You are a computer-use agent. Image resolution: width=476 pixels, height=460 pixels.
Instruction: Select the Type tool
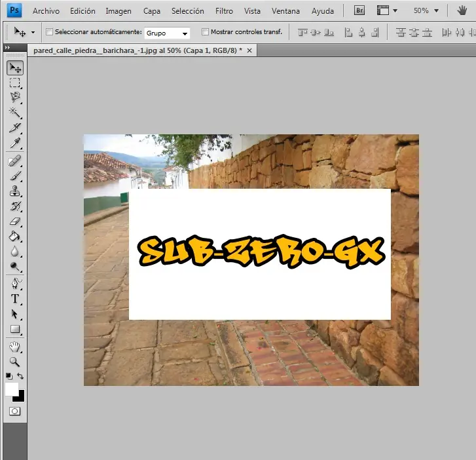click(x=15, y=299)
